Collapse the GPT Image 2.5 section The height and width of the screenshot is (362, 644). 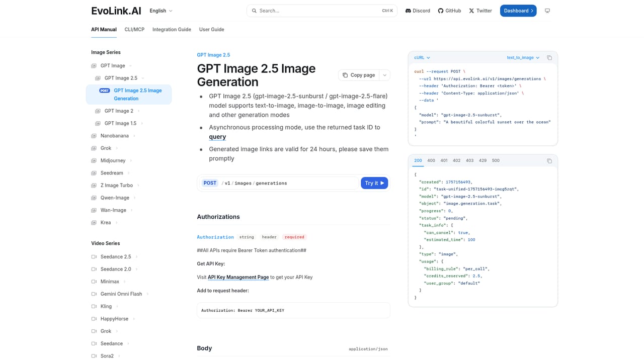[143, 78]
